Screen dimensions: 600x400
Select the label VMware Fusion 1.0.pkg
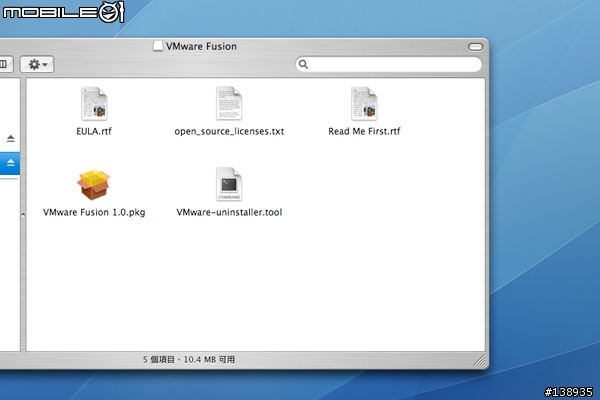(94, 212)
